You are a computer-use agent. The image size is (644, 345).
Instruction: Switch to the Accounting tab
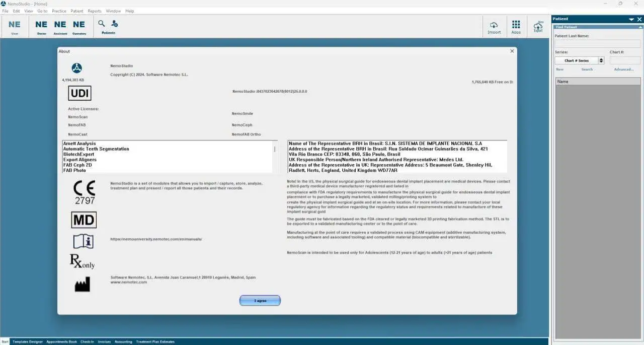coord(123,342)
